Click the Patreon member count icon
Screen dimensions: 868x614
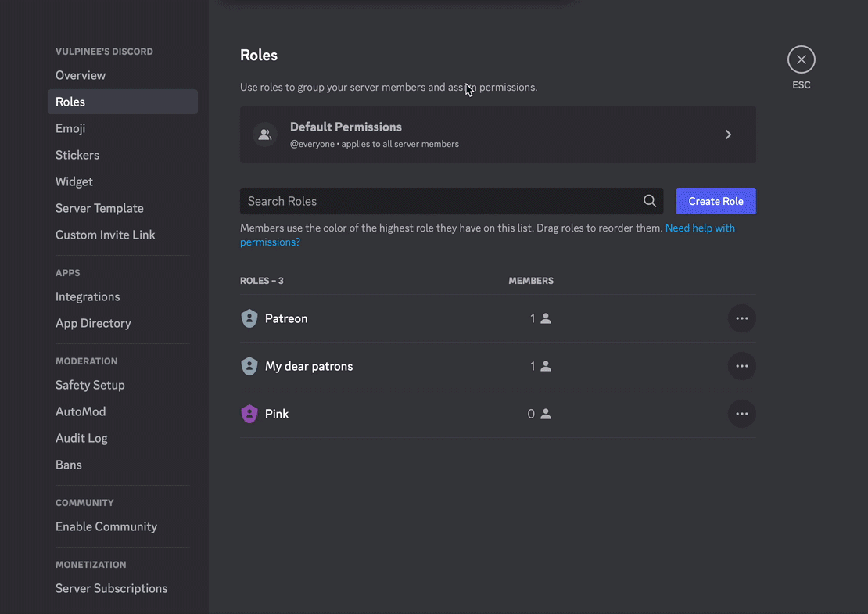546,318
